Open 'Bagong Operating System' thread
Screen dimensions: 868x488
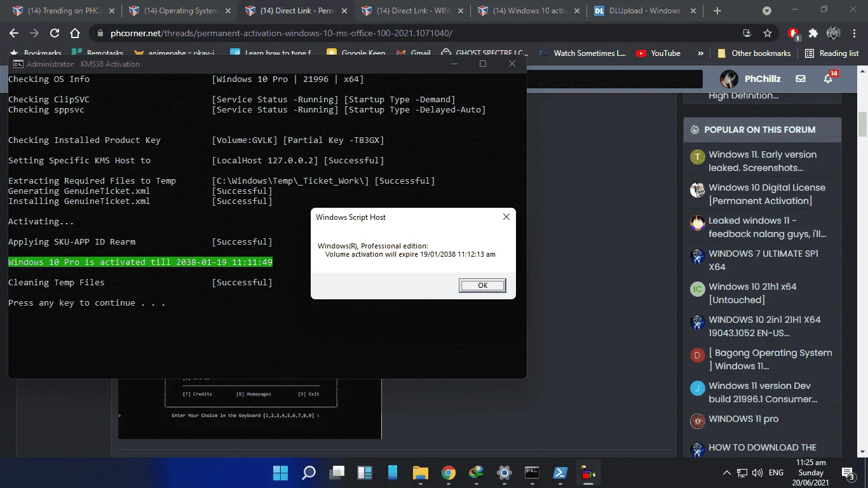[770, 359]
